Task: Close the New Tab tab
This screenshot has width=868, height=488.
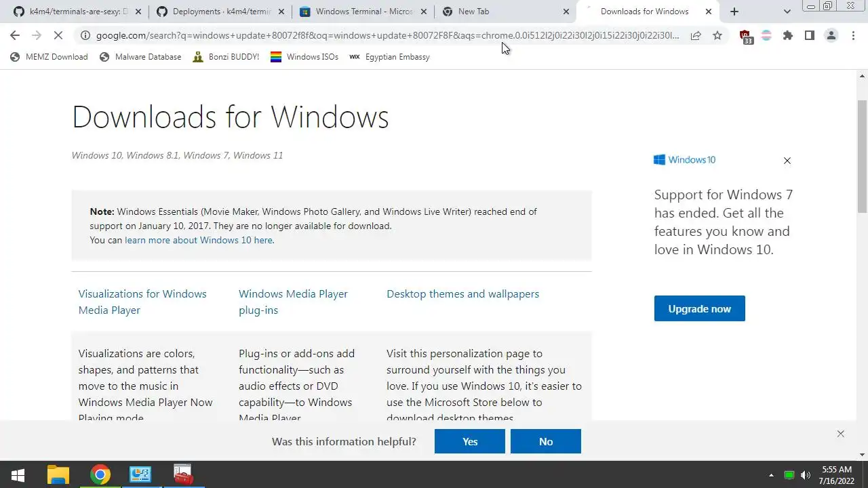Action: (x=566, y=12)
